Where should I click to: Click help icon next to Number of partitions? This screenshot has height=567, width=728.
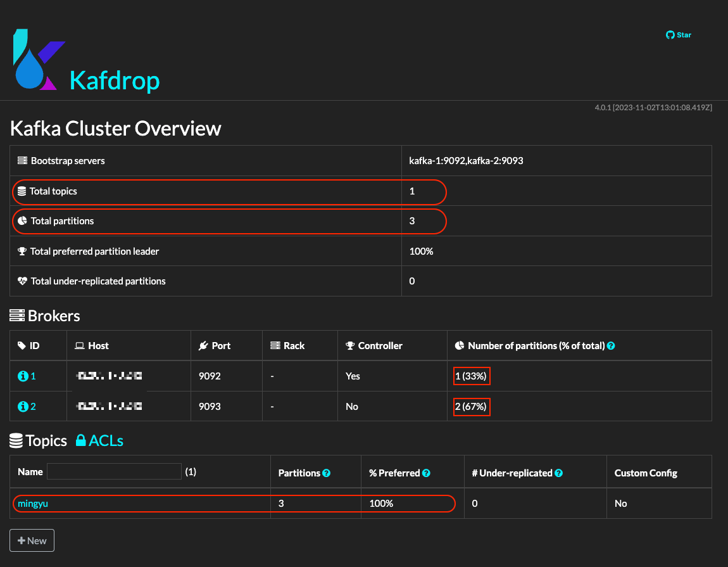pos(611,345)
